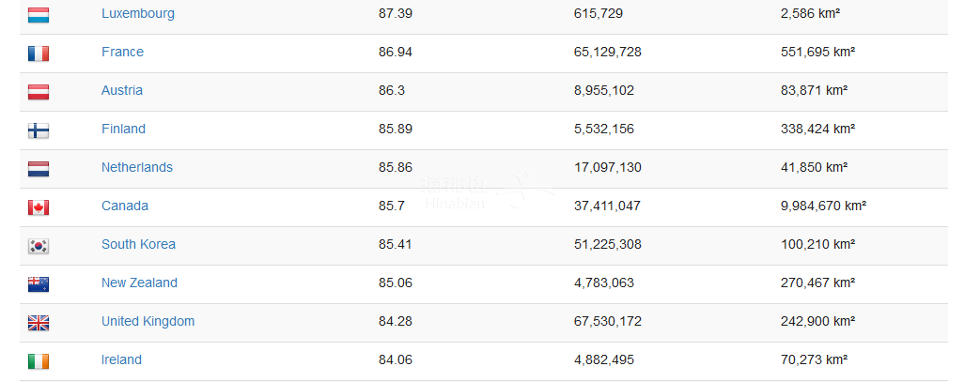
Task: Click the New Zealand flag icon
Action: (39, 284)
